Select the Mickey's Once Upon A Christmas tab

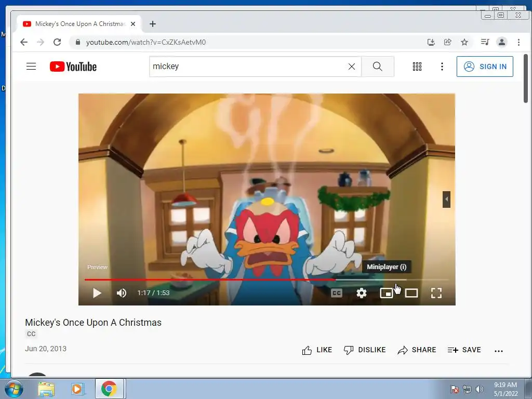(79, 24)
